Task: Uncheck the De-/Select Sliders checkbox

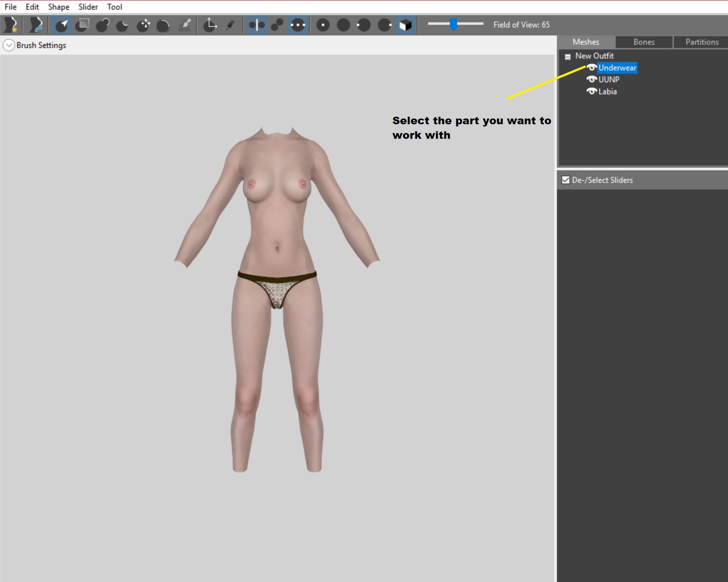Action: point(566,180)
